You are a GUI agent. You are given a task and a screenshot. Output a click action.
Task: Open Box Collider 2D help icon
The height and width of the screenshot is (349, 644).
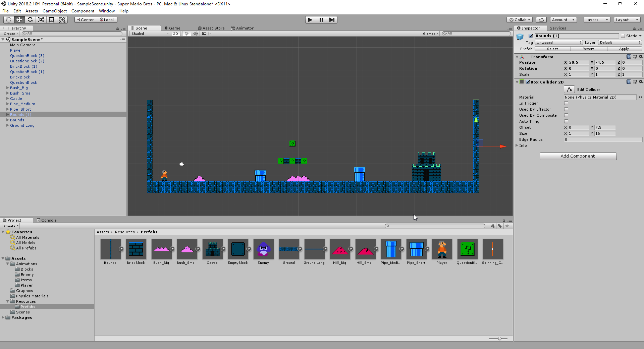[x=629, y=82]
